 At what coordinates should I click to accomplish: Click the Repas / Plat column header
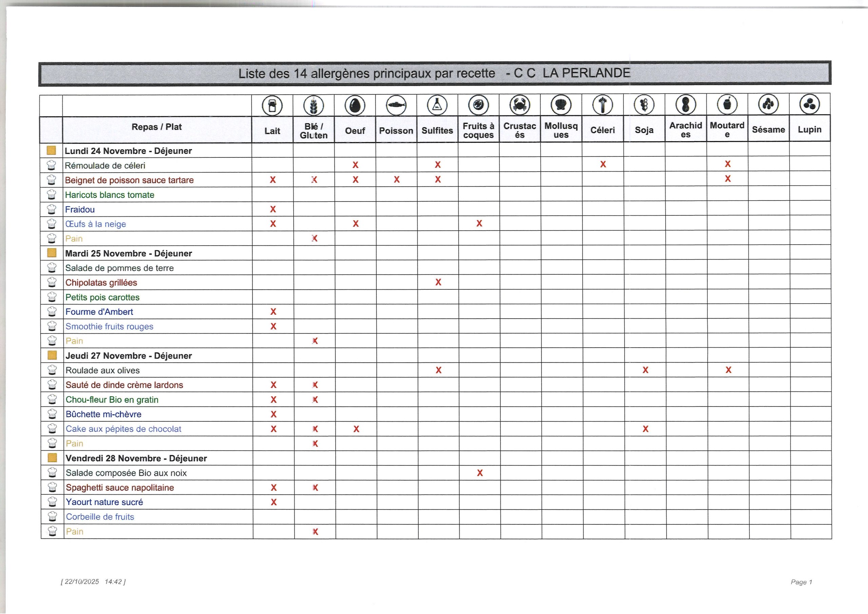pyautogui.click(x=157, y=127)
